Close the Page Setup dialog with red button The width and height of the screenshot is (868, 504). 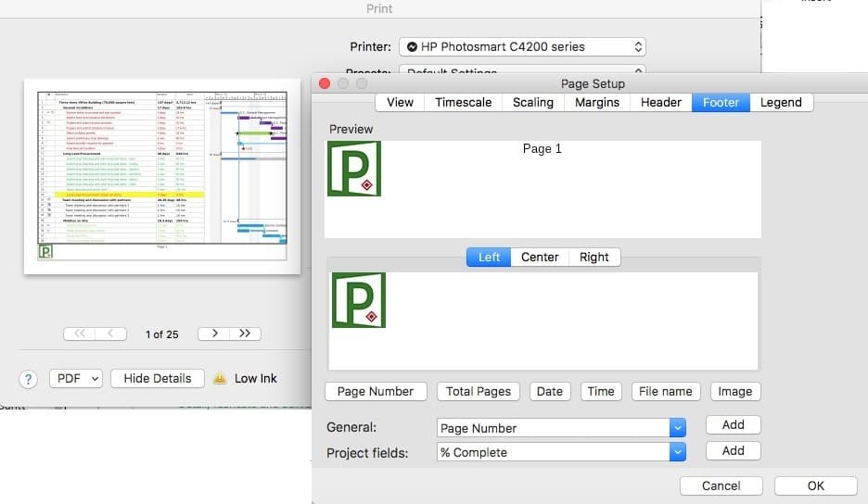tap(325, 83)
